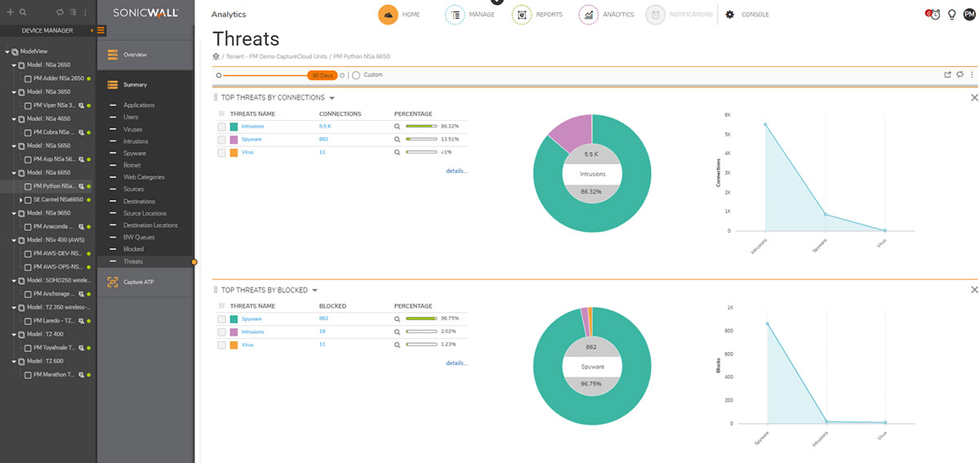Tick the Spyware checkbox in blocked table
Viewport: 980px width, 463px height.
pos(221,318)
